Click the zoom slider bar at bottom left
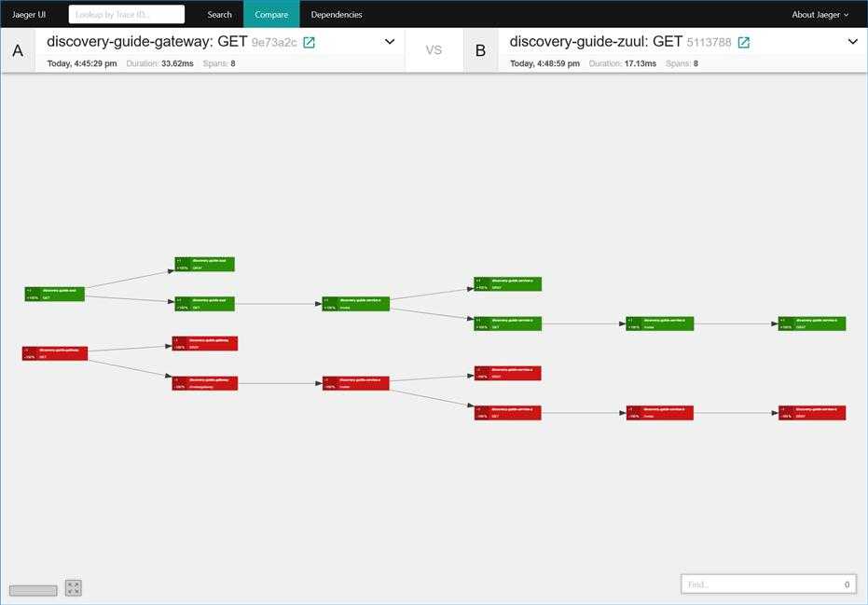 pos(34,591)
